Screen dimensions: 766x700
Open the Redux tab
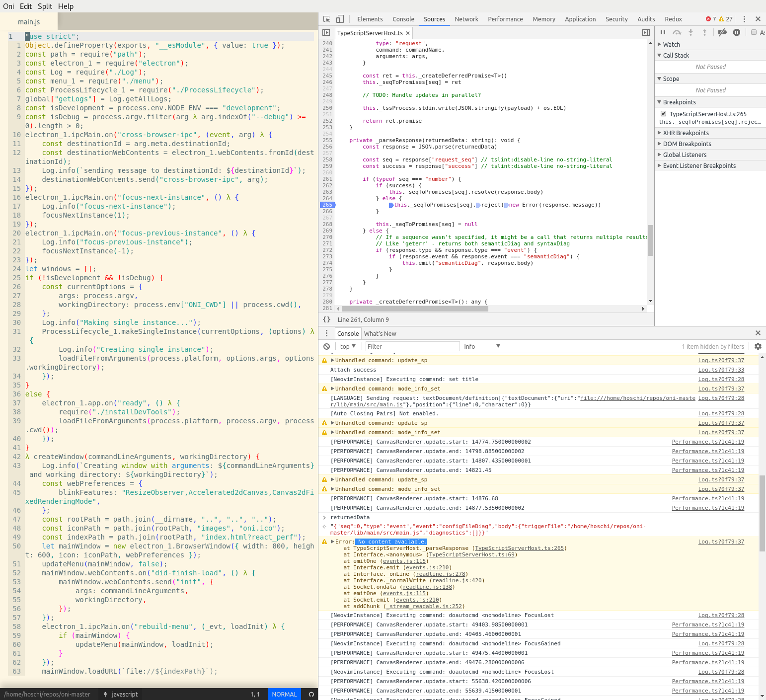pyautogui.click(x=673, y=19)
